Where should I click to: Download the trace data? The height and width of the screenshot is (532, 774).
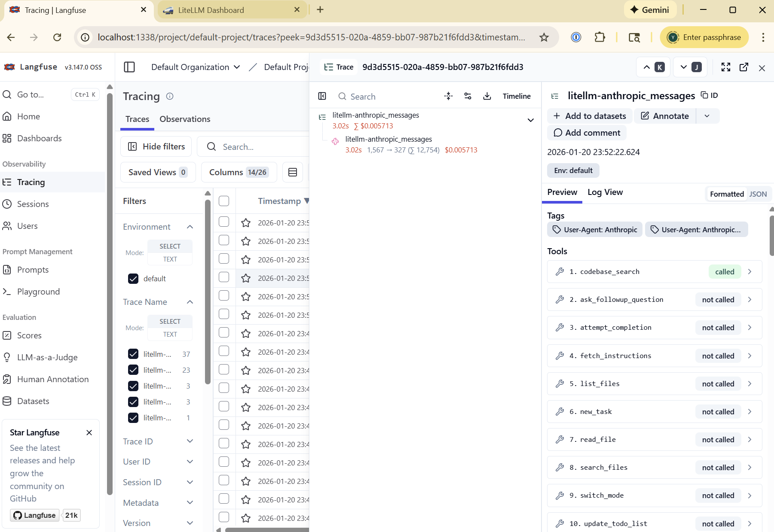(487, 96)
